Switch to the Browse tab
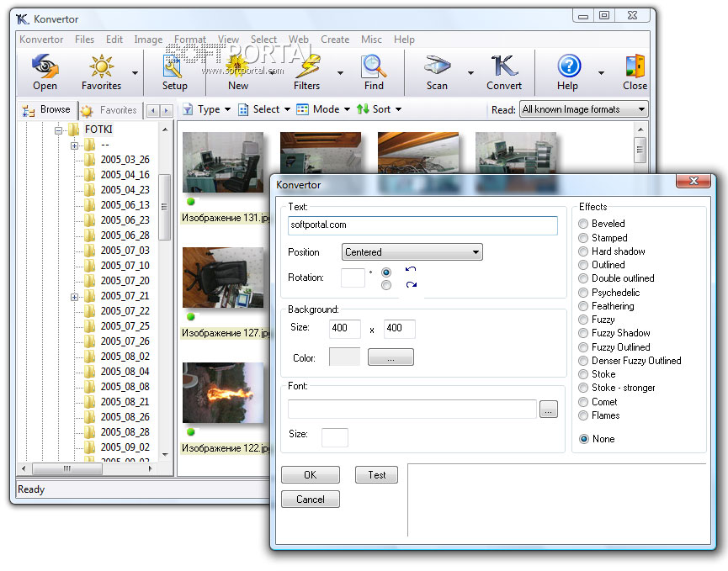 click(x=48, y=110)
